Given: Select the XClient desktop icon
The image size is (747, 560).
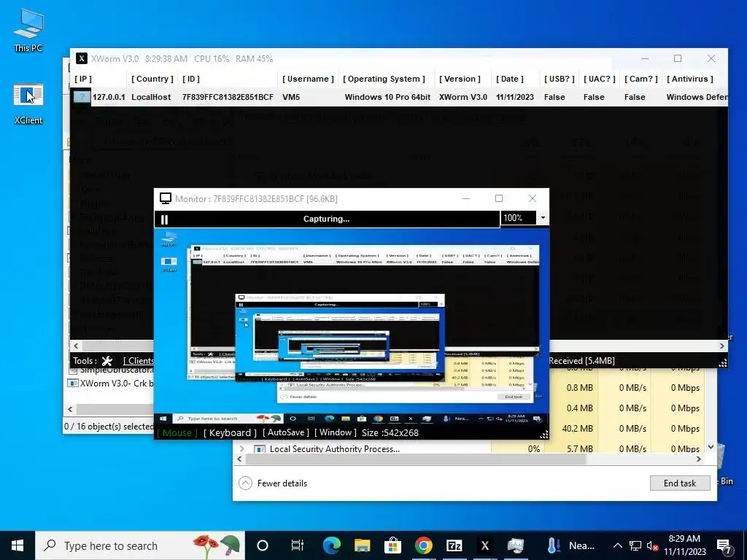Looking at the screenshot, I should tap(28, 104).
